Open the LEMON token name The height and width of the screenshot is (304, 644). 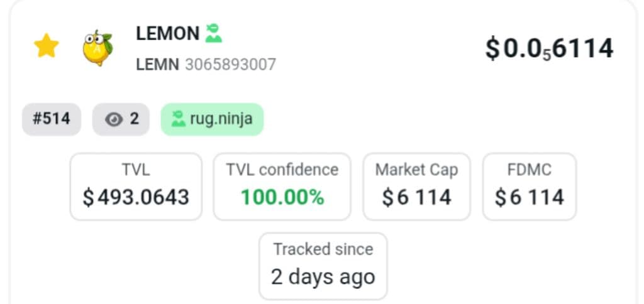pos(167,33)
